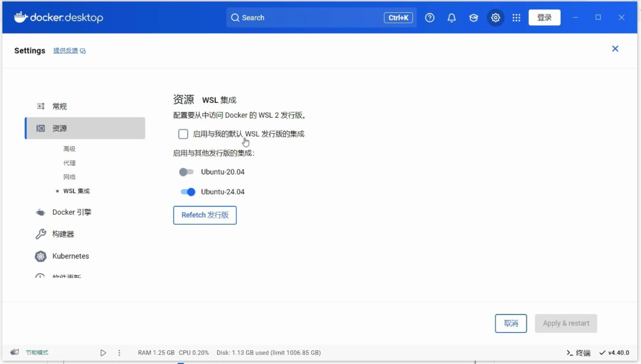Select the WSL 集成 sub-item
This screenshot has width=641, height=364.
77,191
